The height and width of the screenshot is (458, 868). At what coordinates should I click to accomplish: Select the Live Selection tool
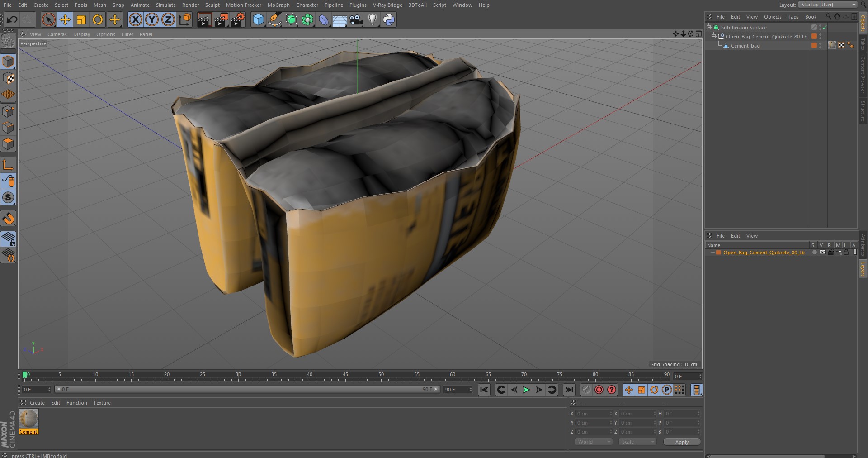coord(48,19)
